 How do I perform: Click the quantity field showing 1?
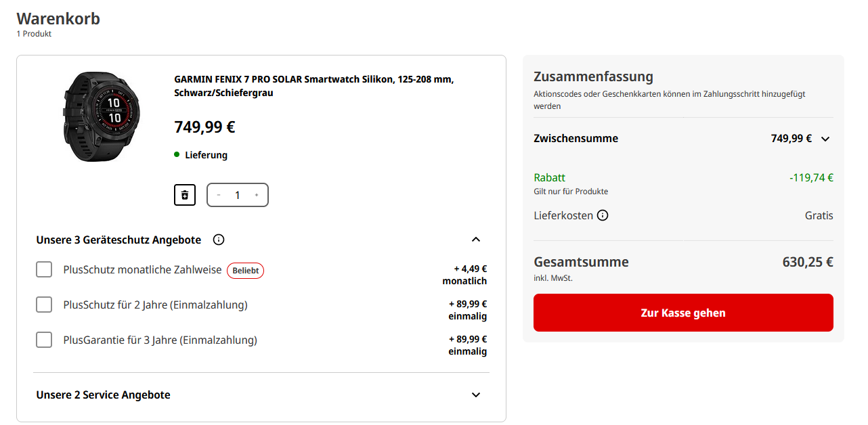(238, 195)
